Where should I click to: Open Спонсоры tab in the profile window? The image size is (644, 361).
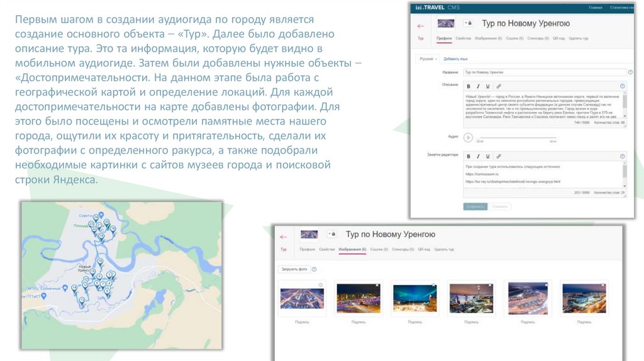(x=538, y=38)
